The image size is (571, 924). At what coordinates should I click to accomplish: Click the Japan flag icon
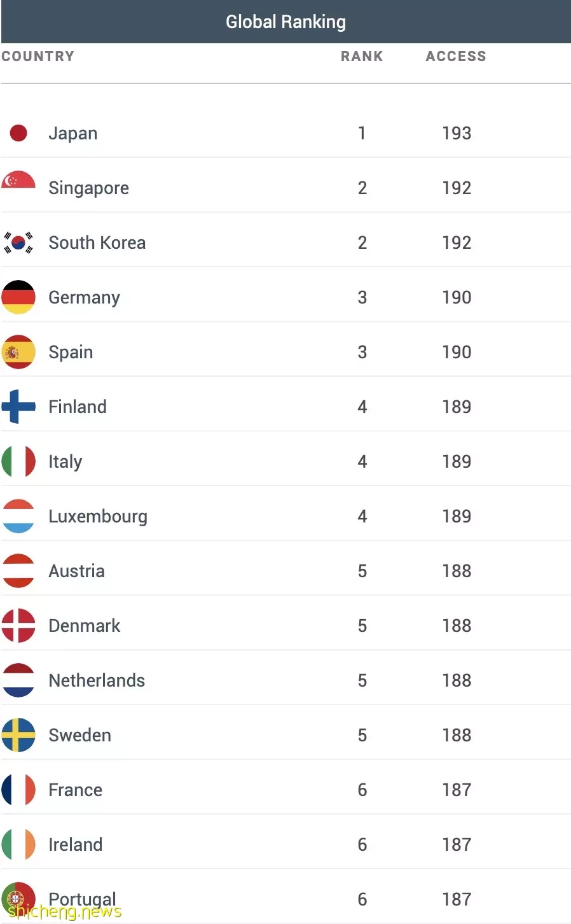coord(18,133)
